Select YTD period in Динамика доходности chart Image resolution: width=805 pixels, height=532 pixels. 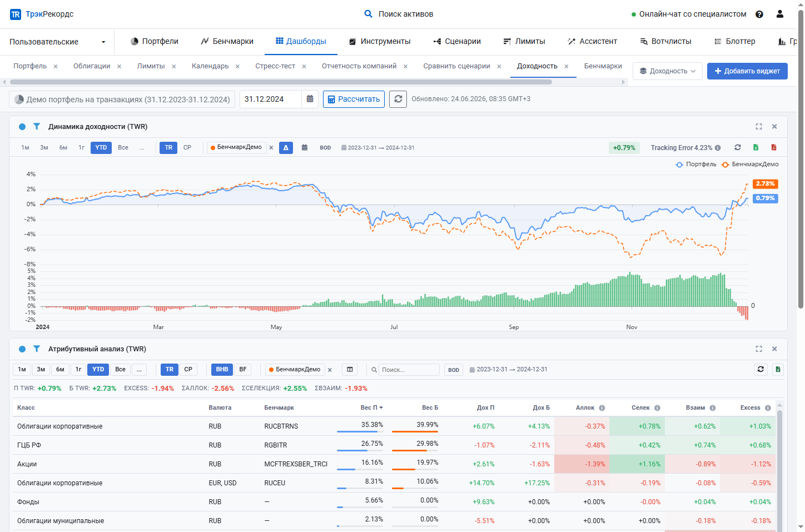click(x=101, y=148)
